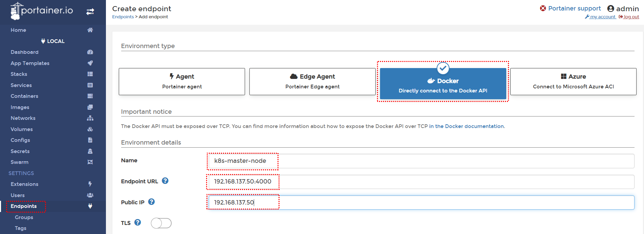Click the Portainer support lifebuoy icon

click(x=543, y=8)
